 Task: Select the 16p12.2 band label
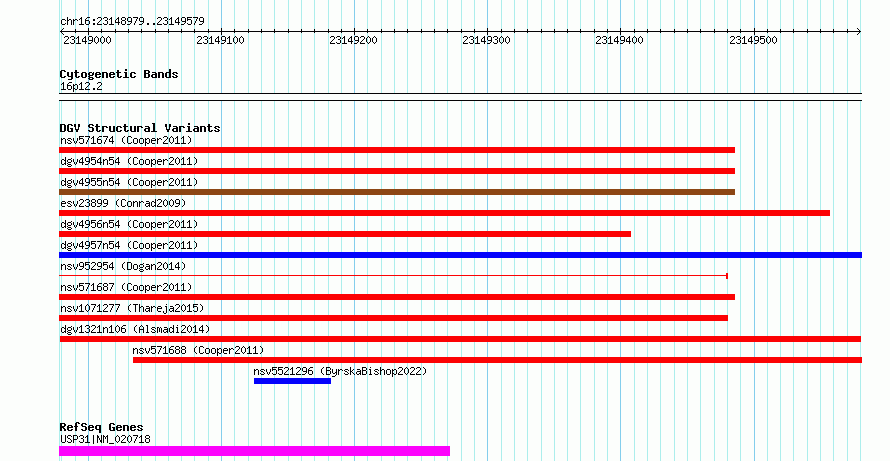point(81,86)
